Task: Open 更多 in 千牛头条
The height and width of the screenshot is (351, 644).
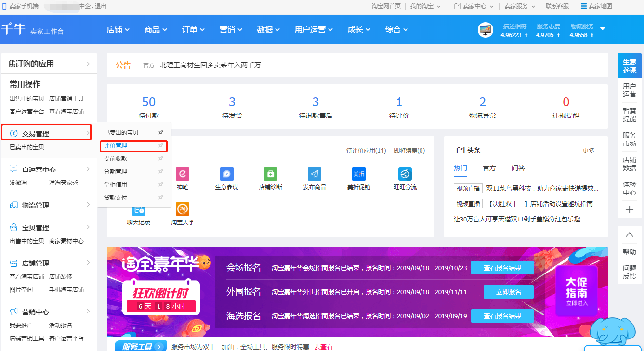Action: (x=589, y=151)
